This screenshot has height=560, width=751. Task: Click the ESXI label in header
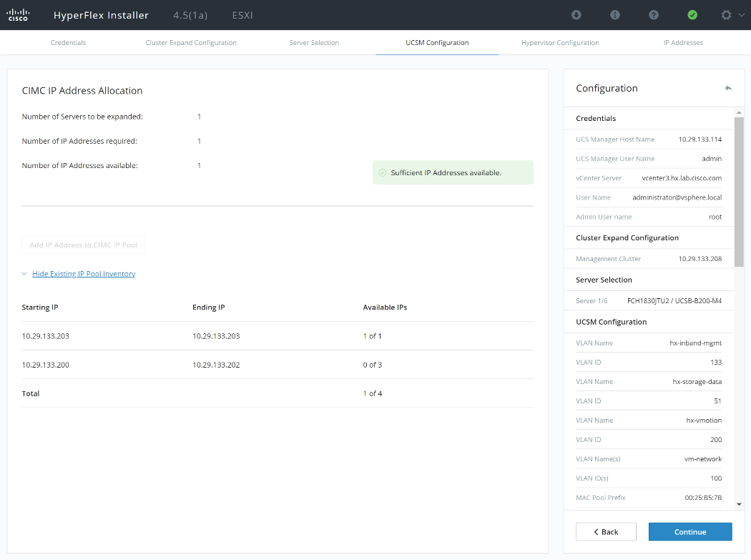tap(242, 15)
